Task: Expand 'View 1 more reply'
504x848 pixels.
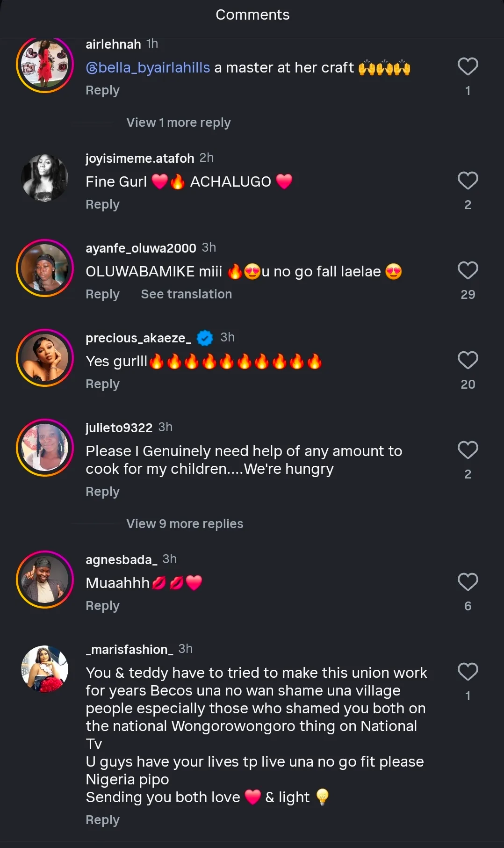Action: pyautogui.click(x=178, y=123)
